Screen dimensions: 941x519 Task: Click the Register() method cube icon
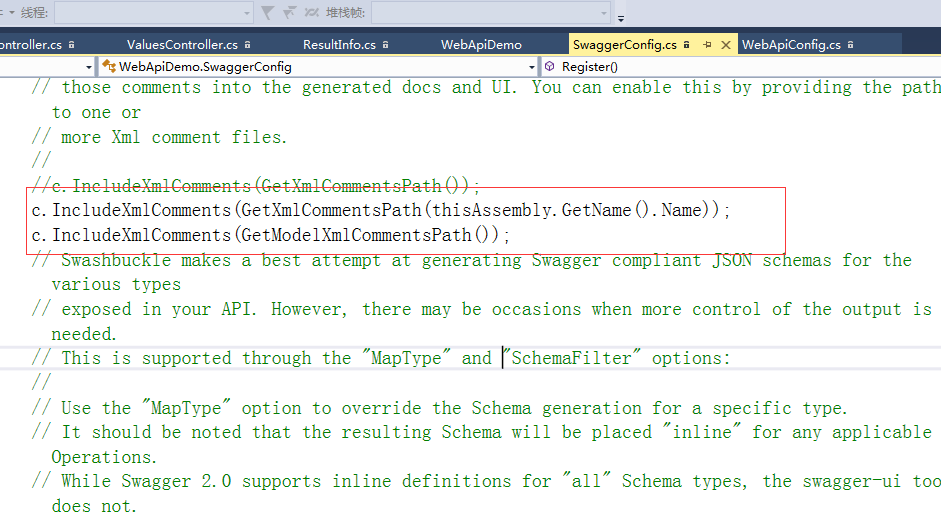pos(550,67)
